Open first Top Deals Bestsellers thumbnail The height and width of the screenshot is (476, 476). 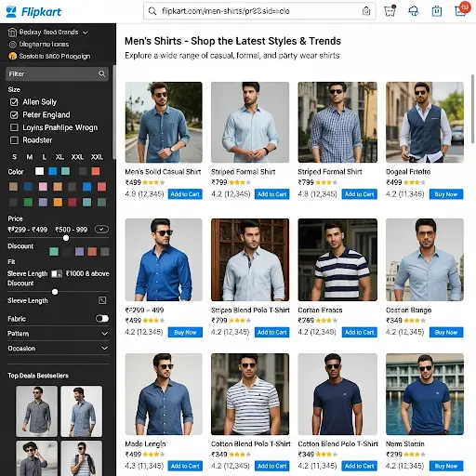pyautogui.click(x=36, y=411)
